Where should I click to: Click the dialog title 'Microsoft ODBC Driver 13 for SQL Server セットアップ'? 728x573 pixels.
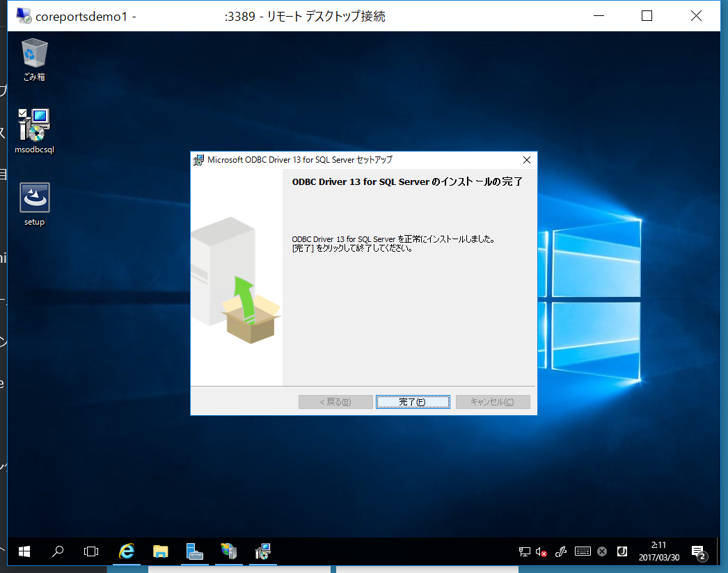[300, 160]
